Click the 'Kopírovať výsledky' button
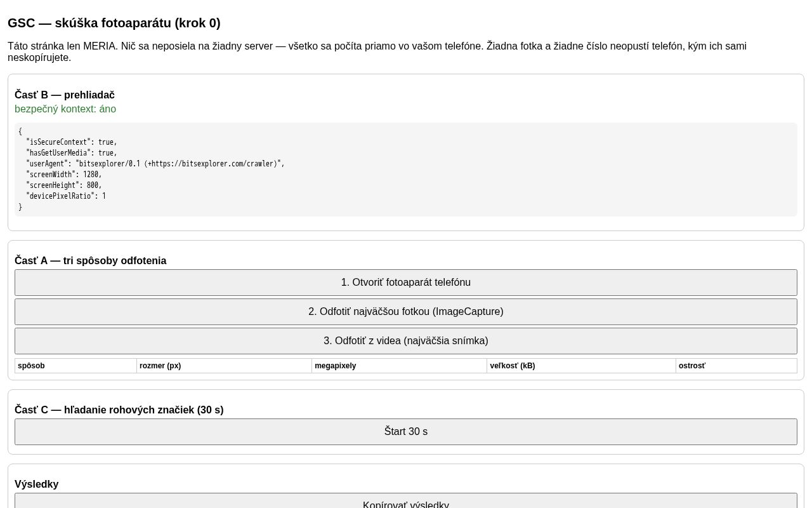 [406, 501]
